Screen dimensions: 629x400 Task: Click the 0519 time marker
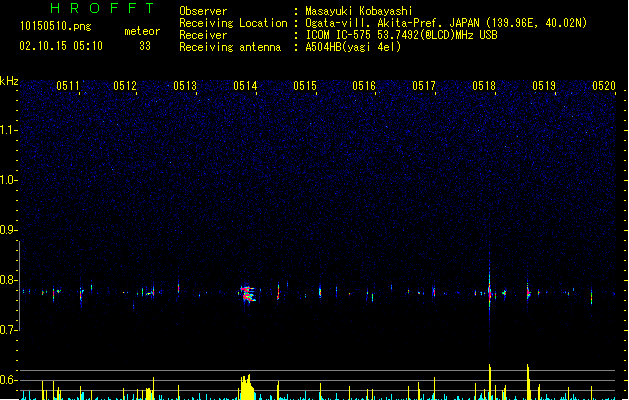tap(544, 86)
